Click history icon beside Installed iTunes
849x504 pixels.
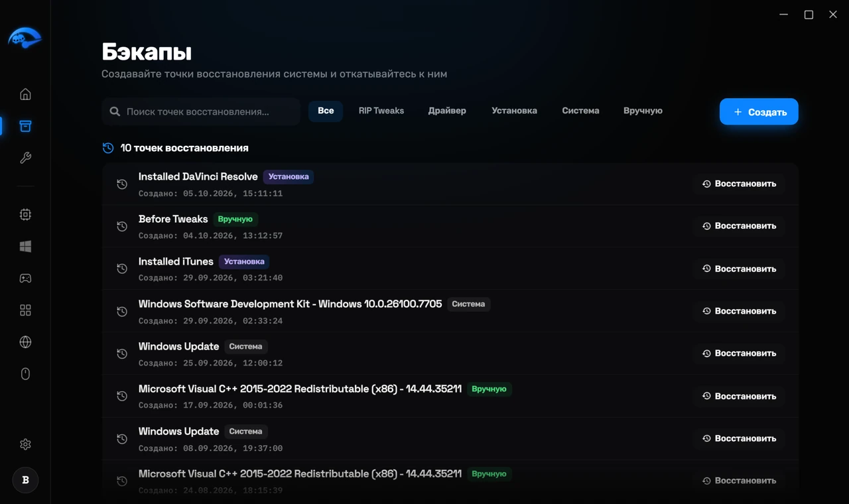[122, 269]
